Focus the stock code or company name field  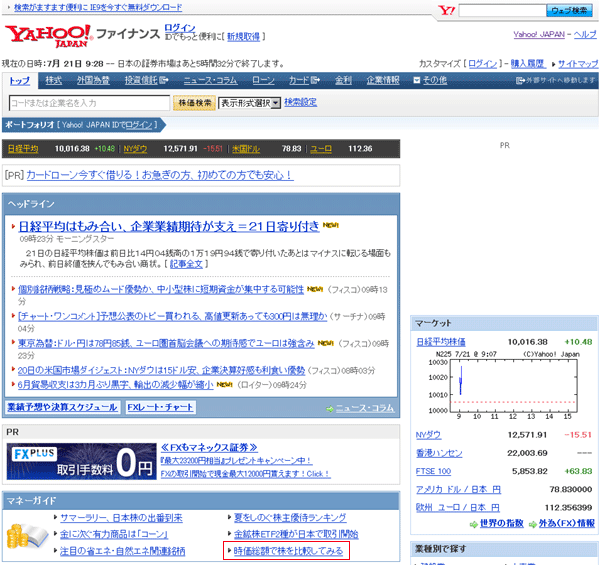[x=88, y=102]
